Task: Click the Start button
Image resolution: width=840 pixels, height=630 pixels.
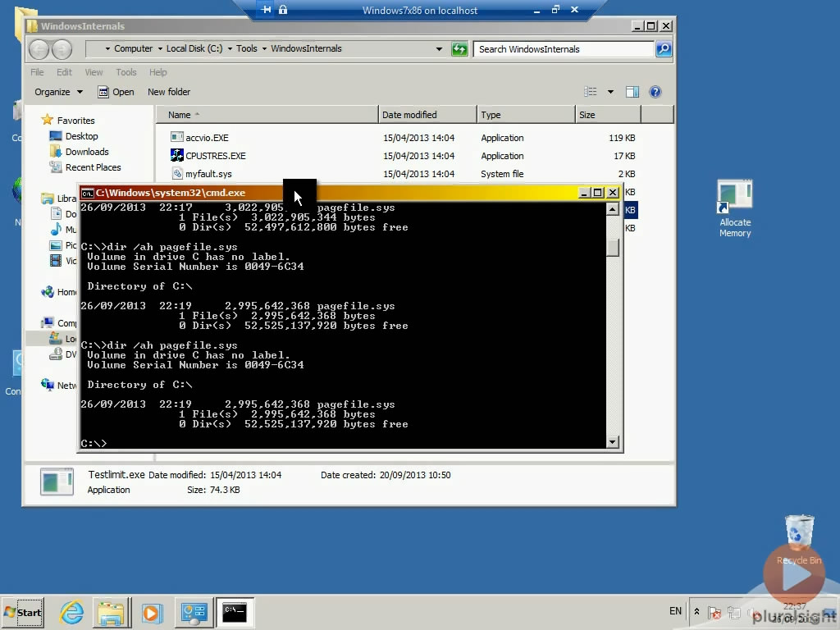Action: (x=22, y=612)
